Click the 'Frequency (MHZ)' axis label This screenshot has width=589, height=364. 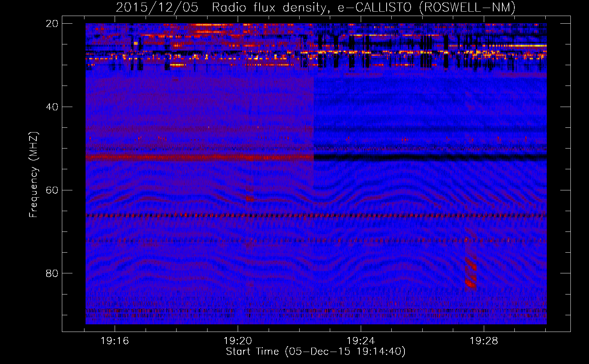point(33,175)
